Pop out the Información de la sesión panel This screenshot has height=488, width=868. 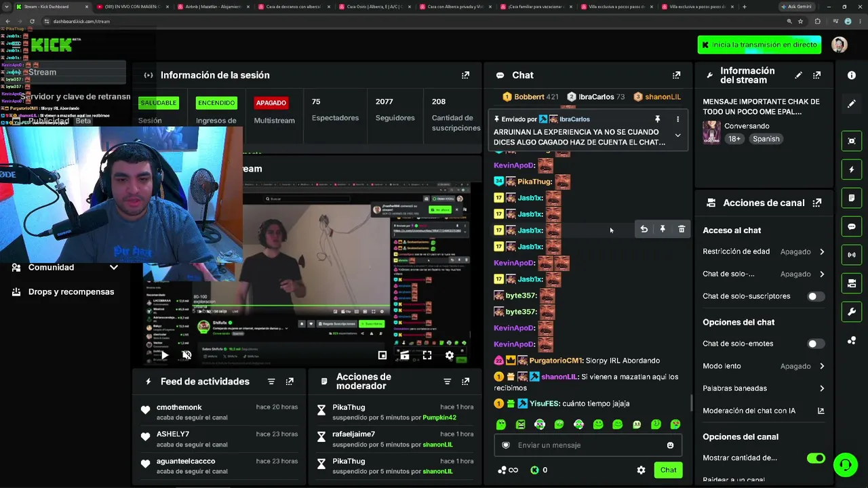click(465, 75)
